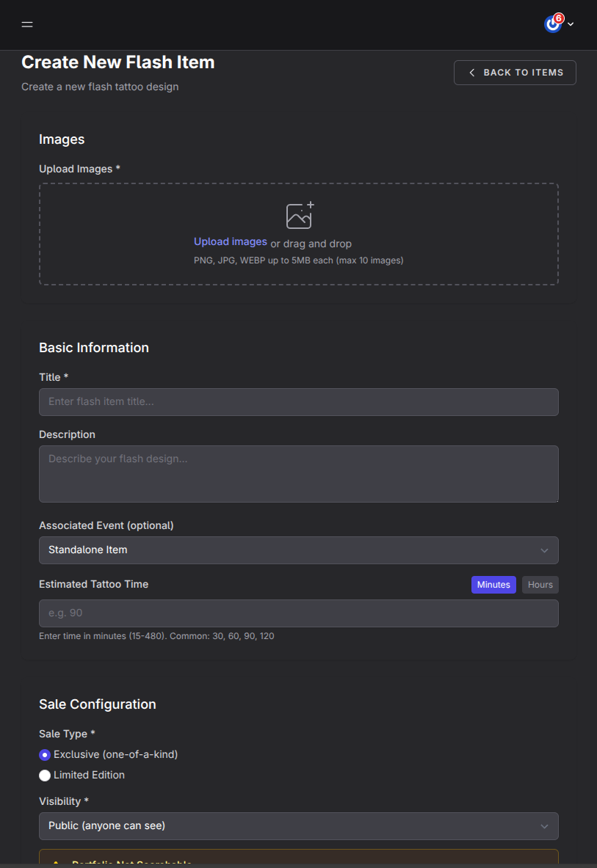This screenshot has width=597, height=868.
Task: Click the back chevron inside BACK TO ITEMS
Action: [471, 72]
